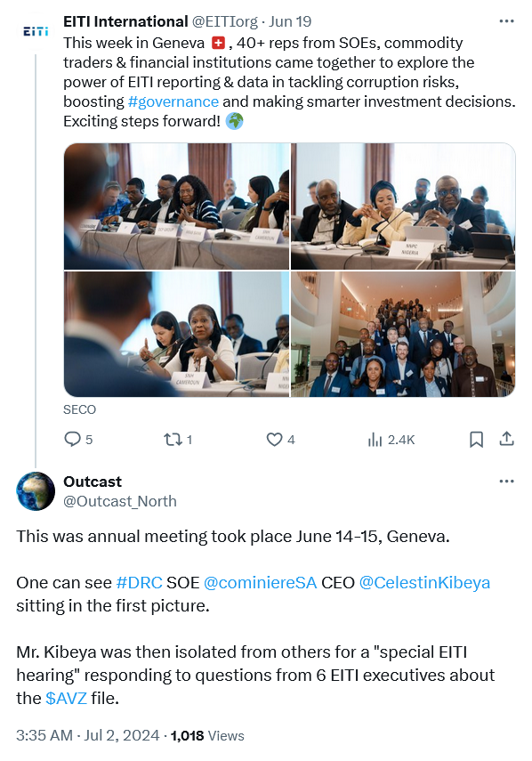The height and width of the screenshot is (761, 532).
Task: Click the retweet icon on EITI post
Action: pyautogui.click(x=173, y=440)
